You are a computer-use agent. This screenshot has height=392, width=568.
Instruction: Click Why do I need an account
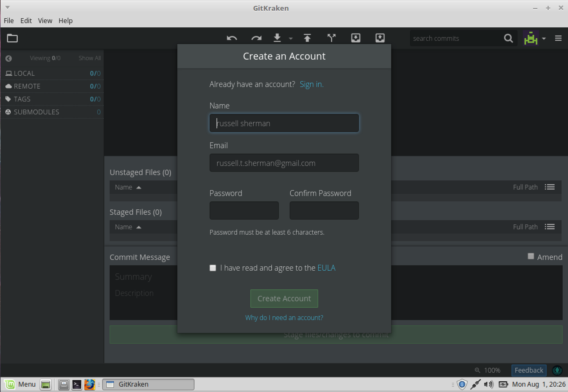[x=284, y=318]
